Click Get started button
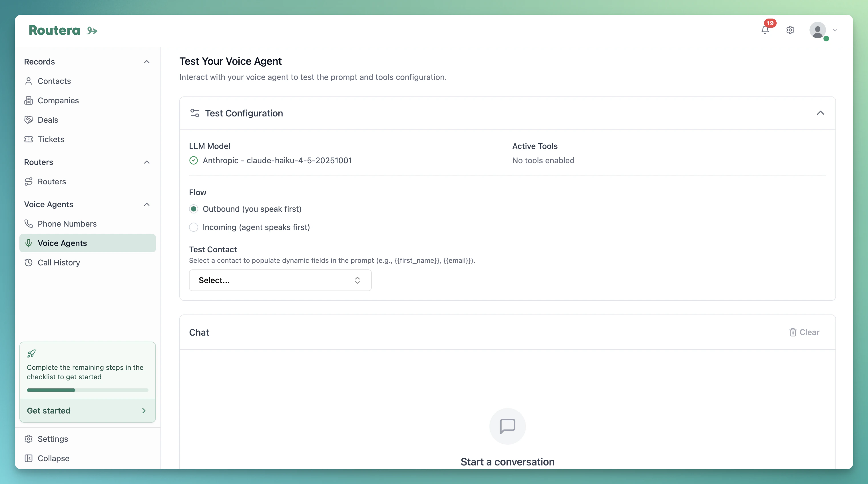This screenshot has height=484, width=868. click(88, 411)
